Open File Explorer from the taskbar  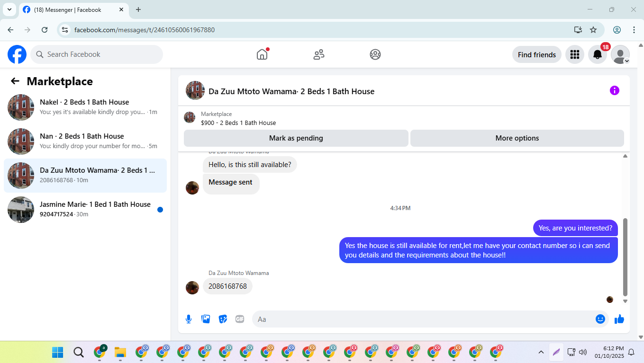coord(120,352)
